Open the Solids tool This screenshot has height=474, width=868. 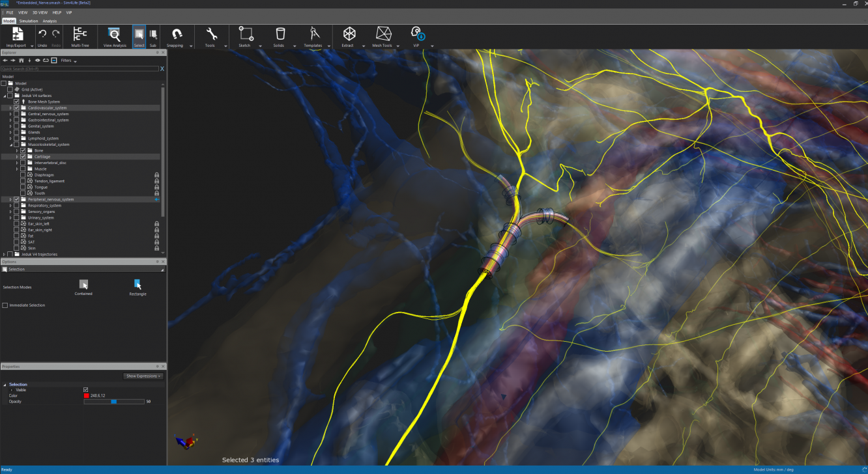[x=280, y=35]
